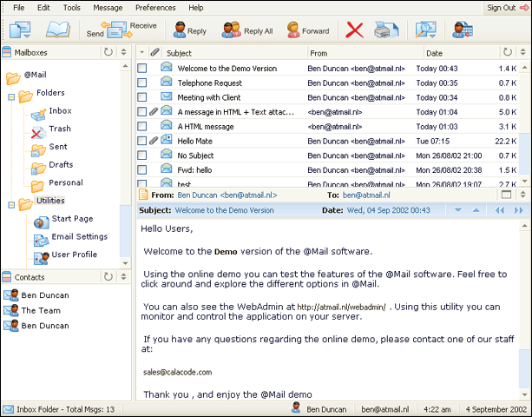Click the Forward icon
The height and width of the screenshot is (417, 532).
[x=293, y=30]
